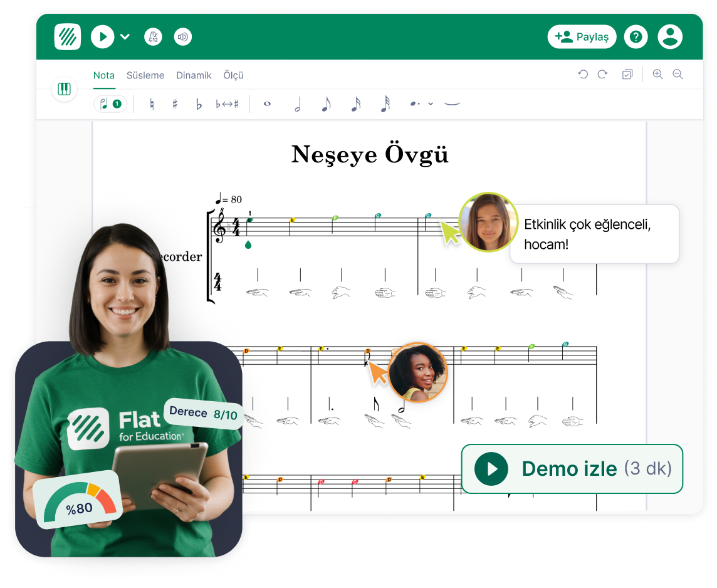This screenshot has width=717, height=588.
Task: Open the user account profile menu
Action: tap(670, 37)
